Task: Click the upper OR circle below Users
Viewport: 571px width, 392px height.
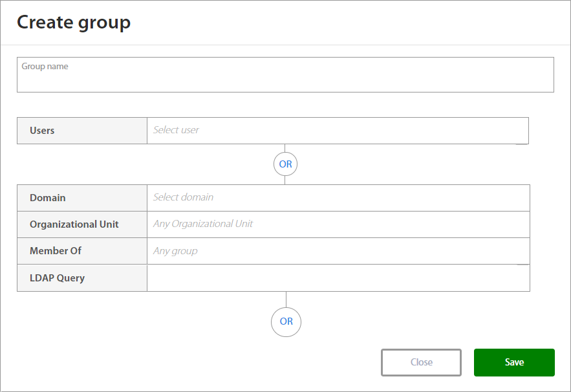Action: (x=285, y=164)
